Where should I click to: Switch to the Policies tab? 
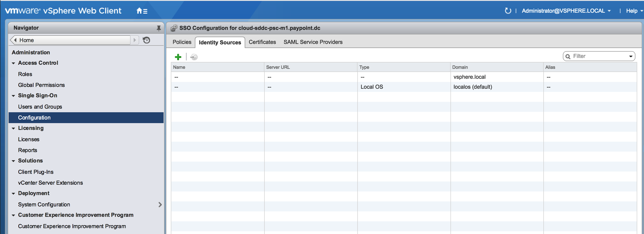182,42
